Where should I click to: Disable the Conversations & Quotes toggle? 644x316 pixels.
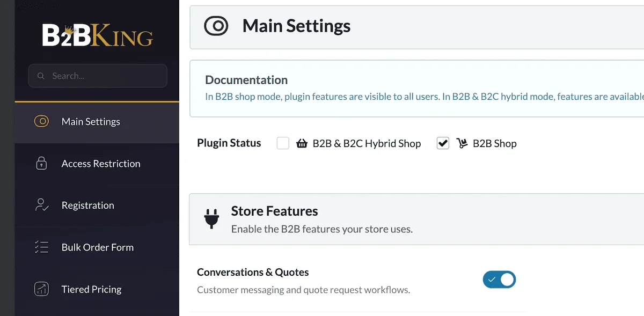(x=499, y=280)
